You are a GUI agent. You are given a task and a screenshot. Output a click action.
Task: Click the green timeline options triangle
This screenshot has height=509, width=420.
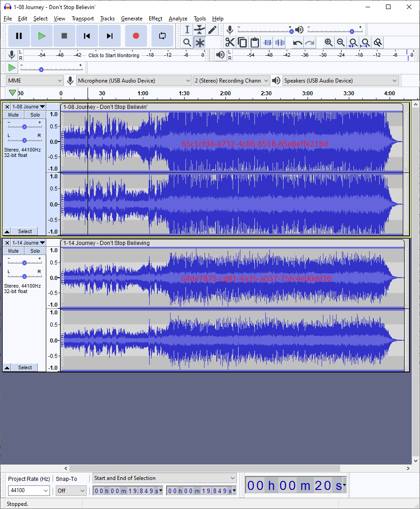point(12,93)
